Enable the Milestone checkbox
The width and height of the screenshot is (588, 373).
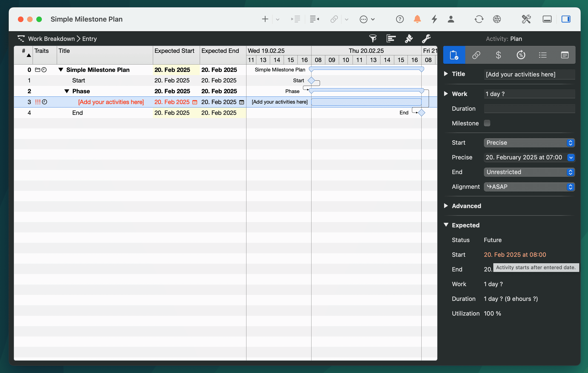(x=487, y=123)
